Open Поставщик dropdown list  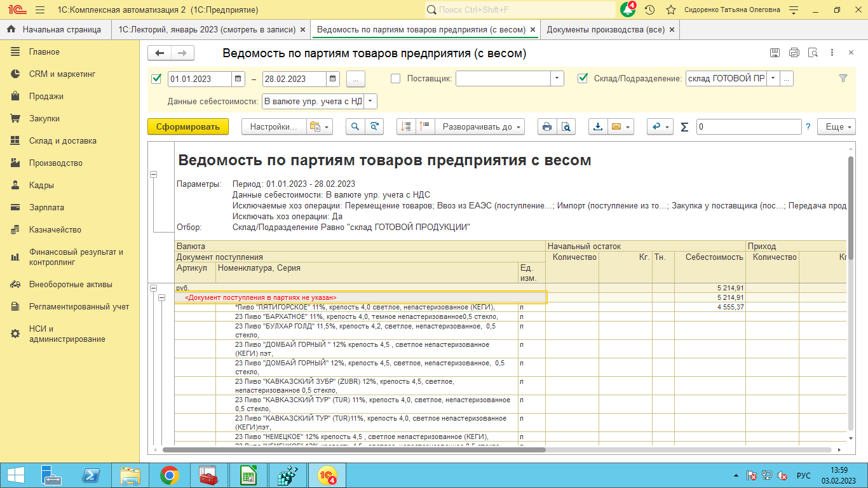557,79
